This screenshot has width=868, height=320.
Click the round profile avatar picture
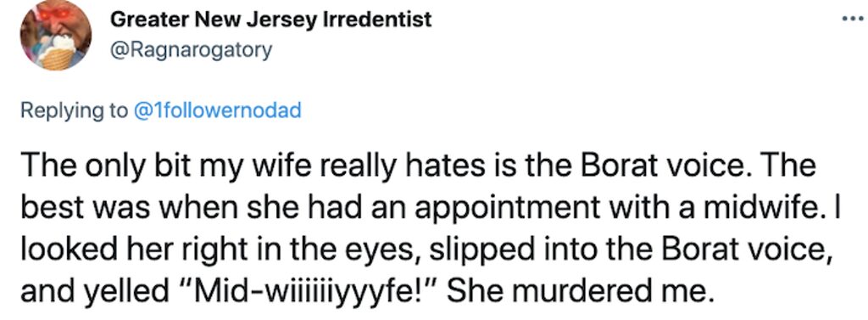pyautogui.click(x=55, y=35)
